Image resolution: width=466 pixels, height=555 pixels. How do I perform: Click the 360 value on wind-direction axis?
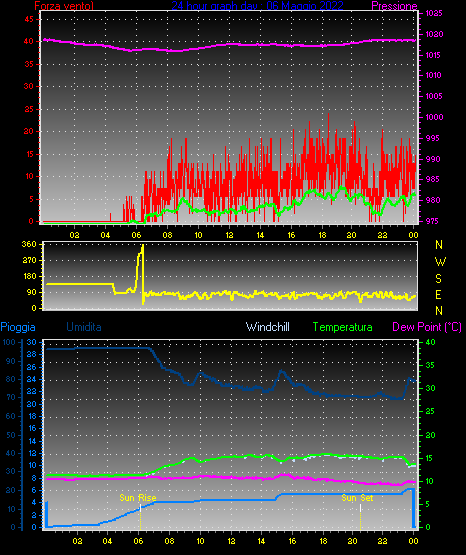point(29,244)
